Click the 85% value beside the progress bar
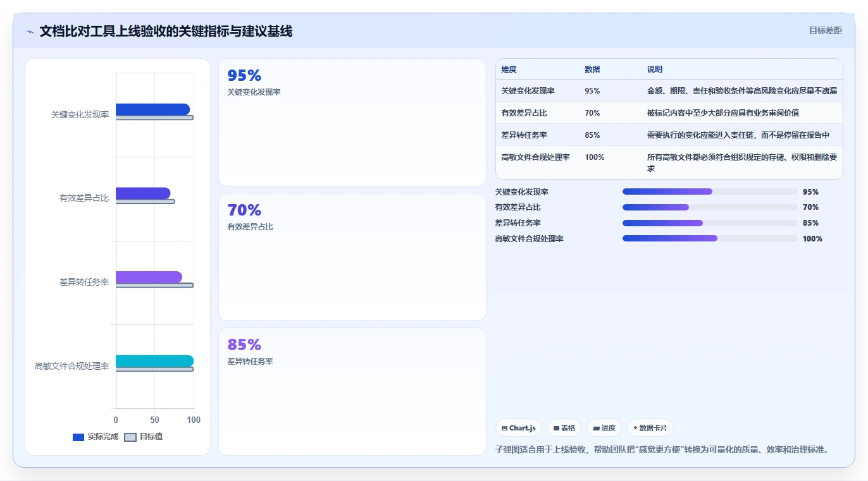The height and width of the screenshot is (481, 868). click(x=810, y=223)
